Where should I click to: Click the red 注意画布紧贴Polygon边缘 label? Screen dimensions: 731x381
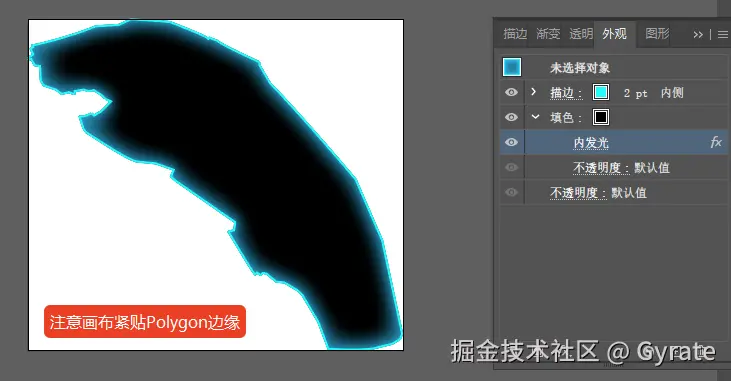pos(145,322)
